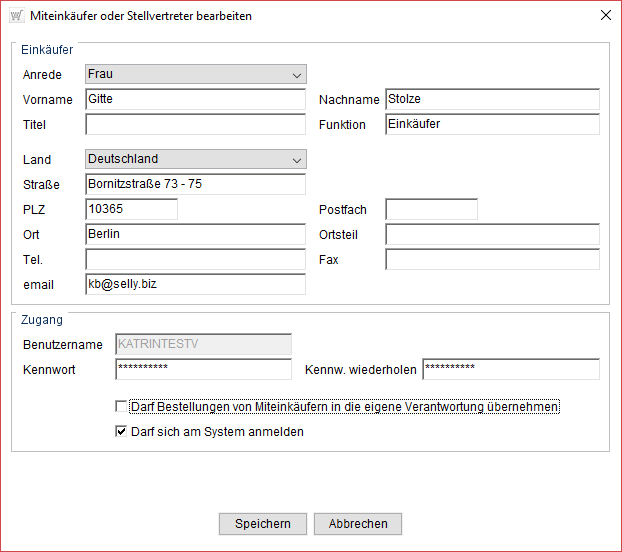The height and width of the screenshot is (552, 622).
Task: Focus the empty Ortsteil field
Action: click(x=491, y=234)
